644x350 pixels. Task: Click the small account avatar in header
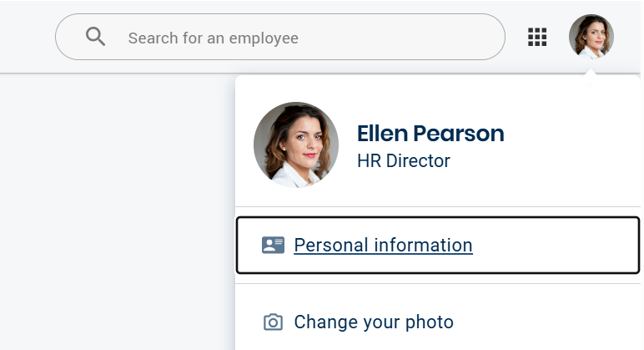pyautogui.click(x=591, y=37)
